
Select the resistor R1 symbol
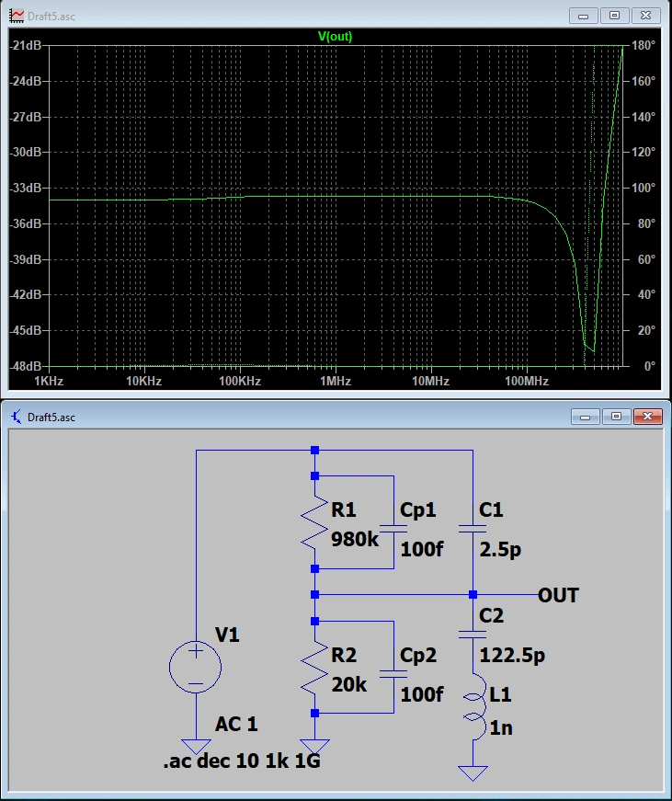click(315, 523)
